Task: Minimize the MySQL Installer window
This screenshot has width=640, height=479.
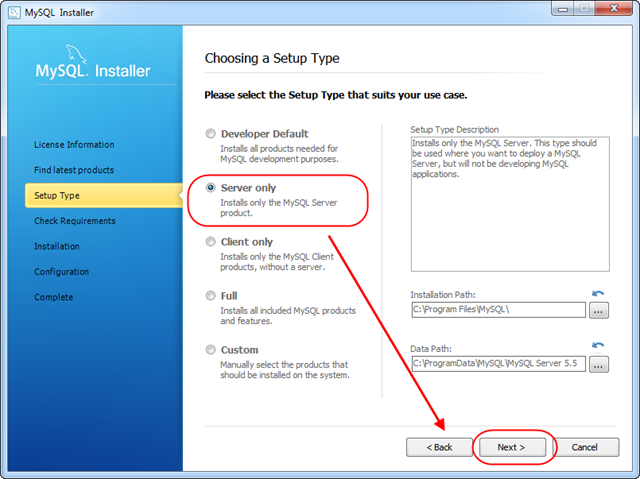Action: [563, 8]
